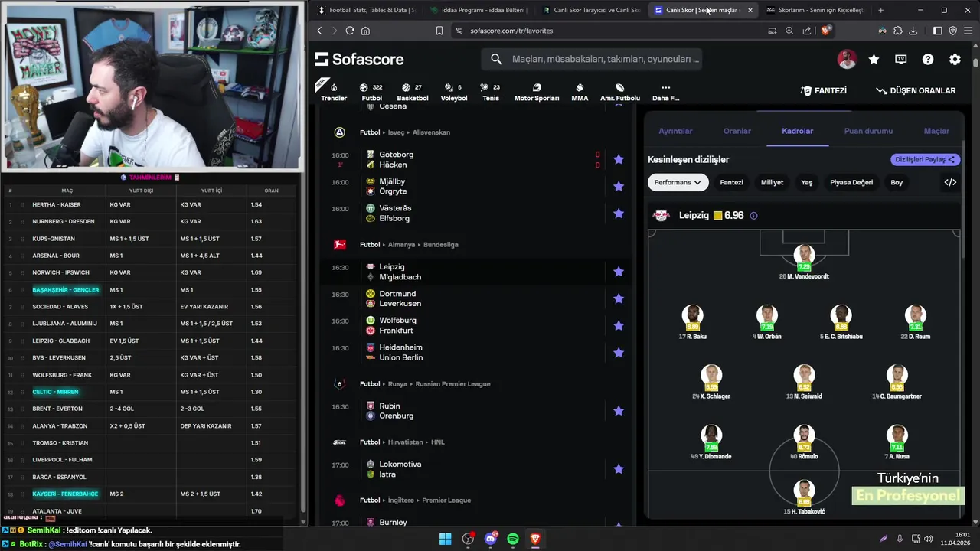Select the Basketbol sport icon
This screenshot has height=551, width=980.
click(413, 91)
